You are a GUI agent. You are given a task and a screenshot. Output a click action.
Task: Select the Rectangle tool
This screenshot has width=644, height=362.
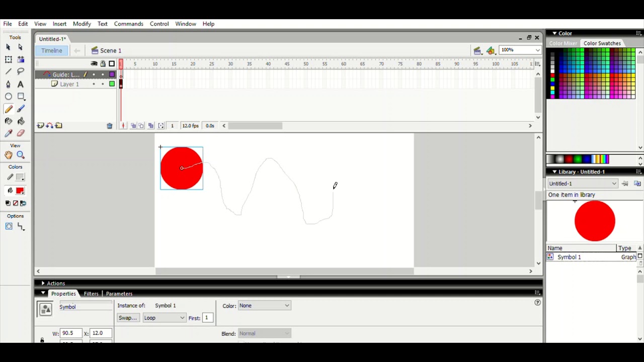pos(21,97)
